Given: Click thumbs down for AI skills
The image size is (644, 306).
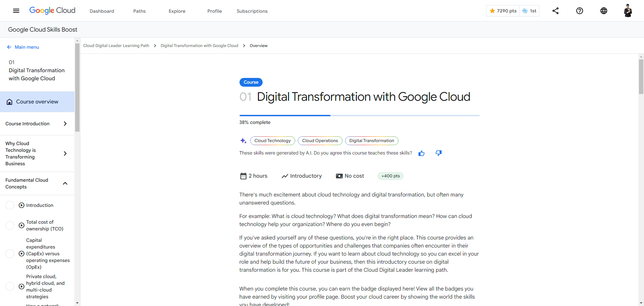Looking at the screenshot, I should coord(439,153).
